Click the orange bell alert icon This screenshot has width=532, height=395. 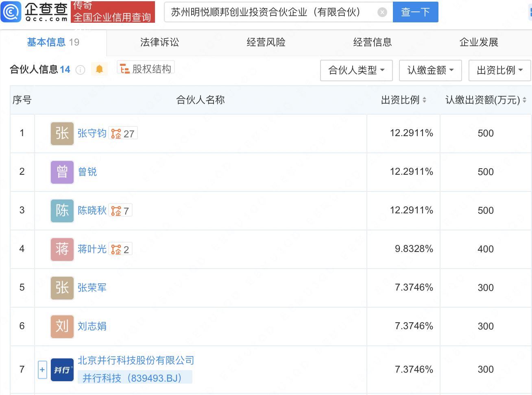click(x=99, y=69)
